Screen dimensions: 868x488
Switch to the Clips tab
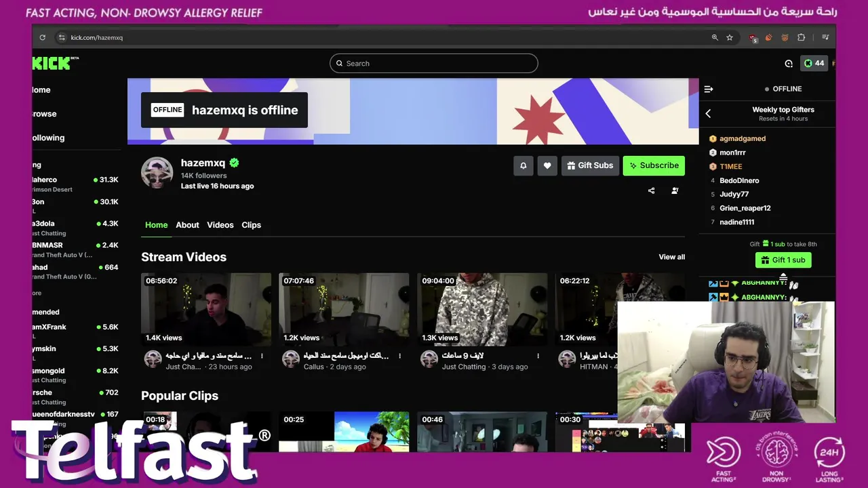[x=252, y=225]
